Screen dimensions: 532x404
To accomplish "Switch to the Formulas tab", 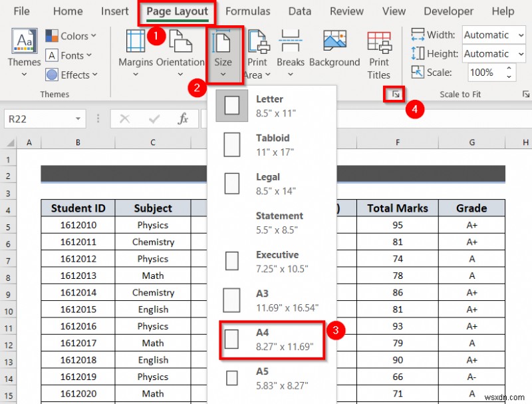I will point(248,11).
